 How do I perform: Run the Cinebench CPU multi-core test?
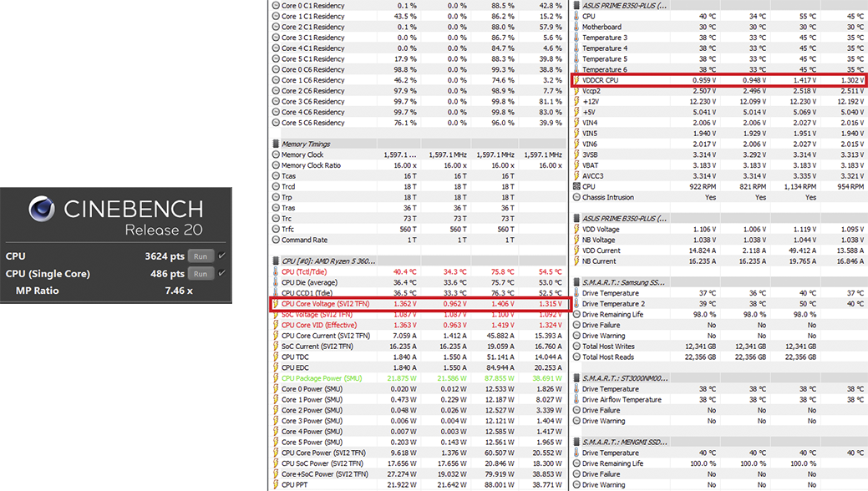pos(201,256)
